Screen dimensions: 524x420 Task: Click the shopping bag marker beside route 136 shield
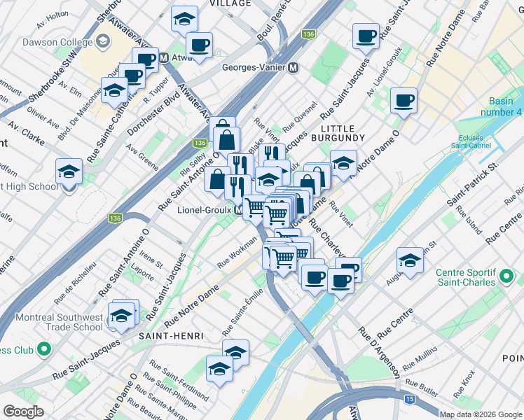point(226,141)
